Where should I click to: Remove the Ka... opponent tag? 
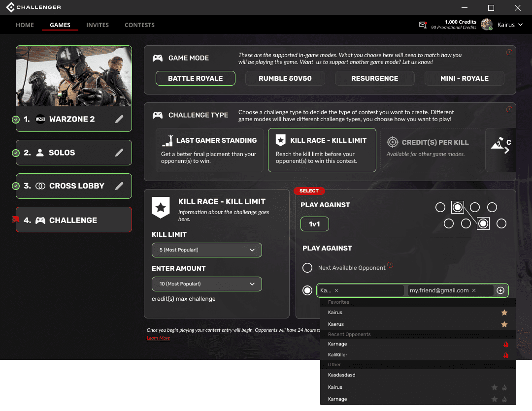336,290
